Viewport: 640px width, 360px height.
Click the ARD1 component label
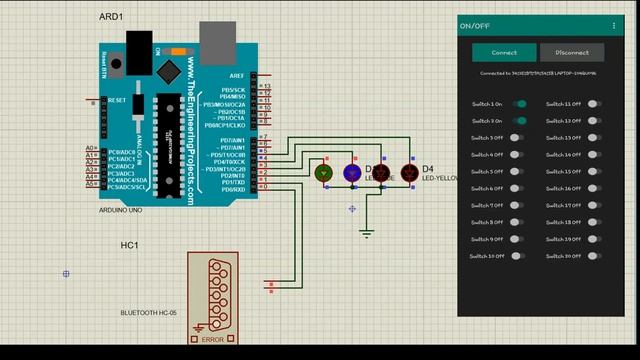tap(111, 17)
